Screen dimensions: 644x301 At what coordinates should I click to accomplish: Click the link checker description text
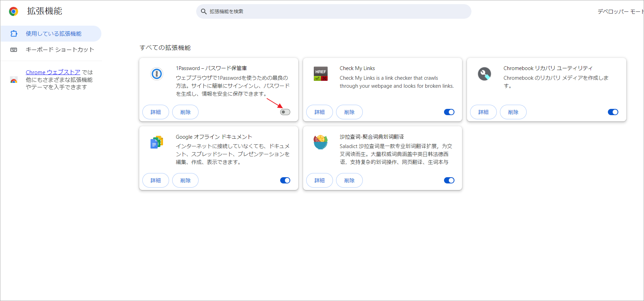pyautogui.click(x=396, y=82)
